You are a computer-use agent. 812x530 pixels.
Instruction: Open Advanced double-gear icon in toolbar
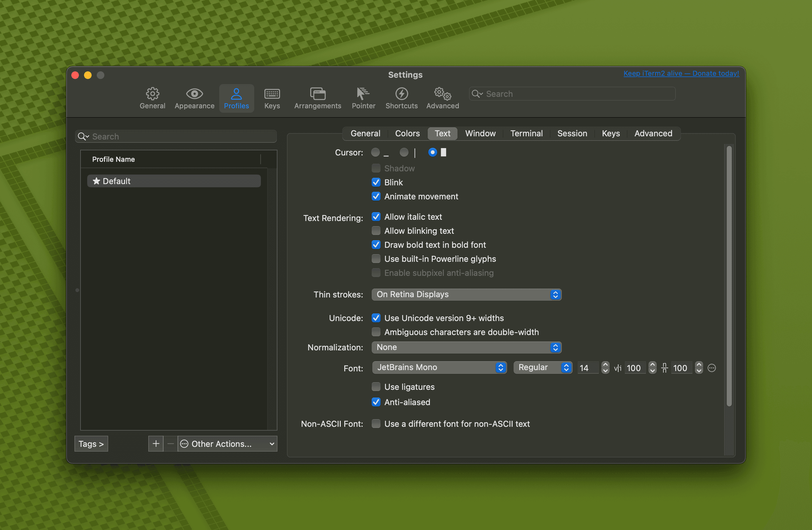click(x=443, y=94)
